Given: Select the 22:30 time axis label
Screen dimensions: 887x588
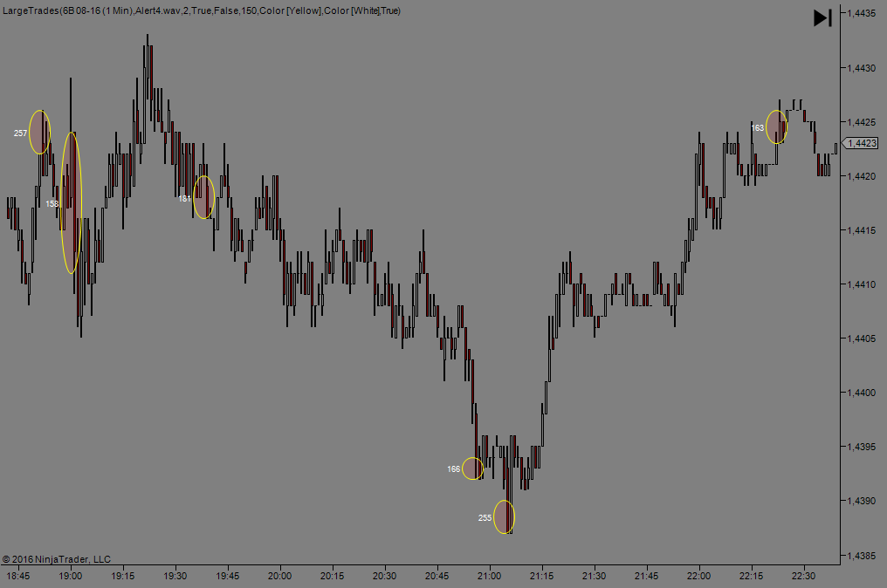Looking at the screenshot, I should coord(803,576).
